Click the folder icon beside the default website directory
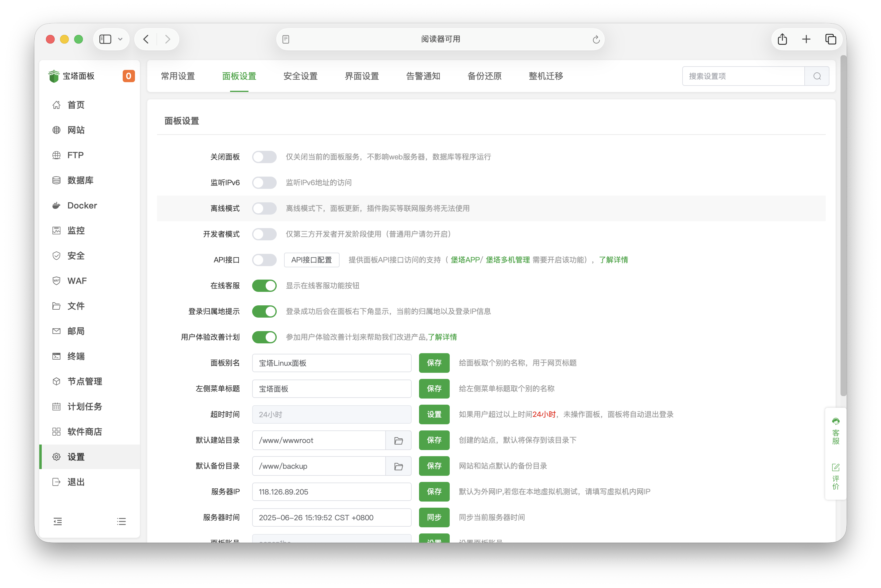 tap(398, 440)
